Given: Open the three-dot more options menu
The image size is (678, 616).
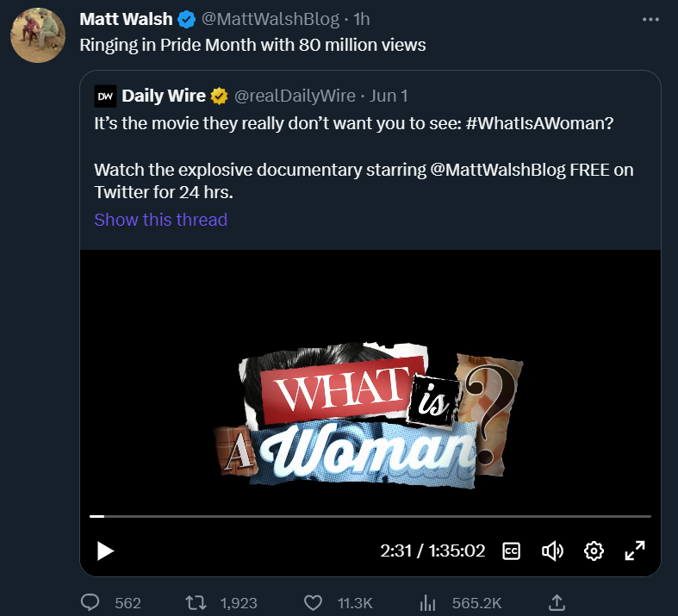Looking at the screenshot, I should 650,20.
